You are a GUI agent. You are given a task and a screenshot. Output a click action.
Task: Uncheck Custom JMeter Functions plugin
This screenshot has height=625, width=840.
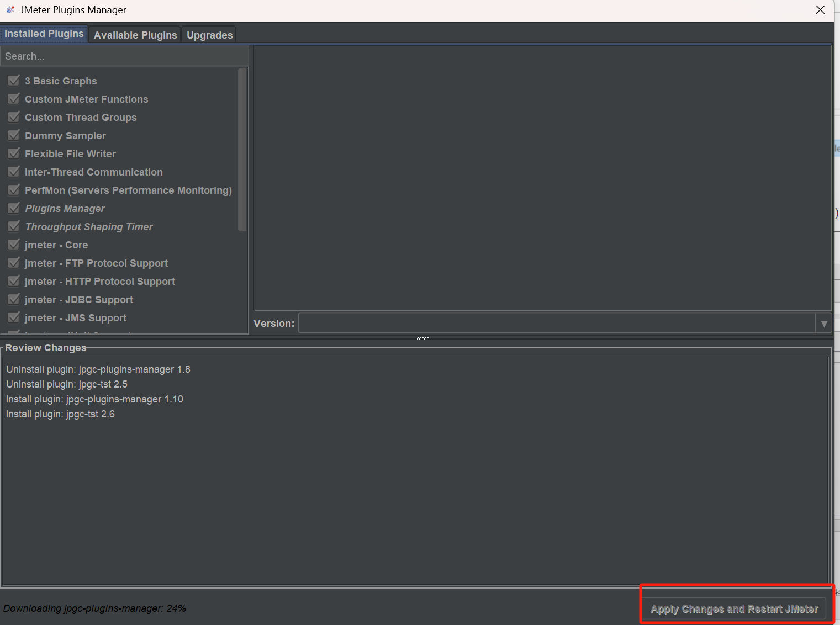coord(14,99)
